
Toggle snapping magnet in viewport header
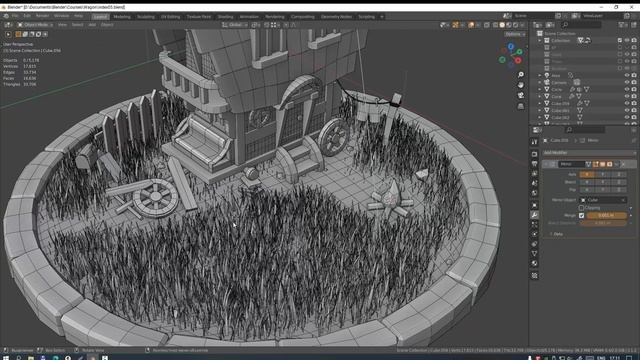click(267, 25)
